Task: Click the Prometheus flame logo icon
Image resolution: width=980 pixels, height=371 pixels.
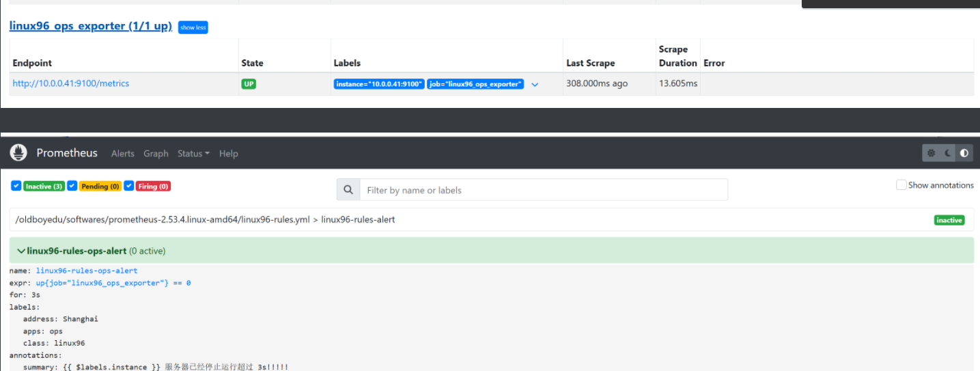Action: [x=18, y=153]
